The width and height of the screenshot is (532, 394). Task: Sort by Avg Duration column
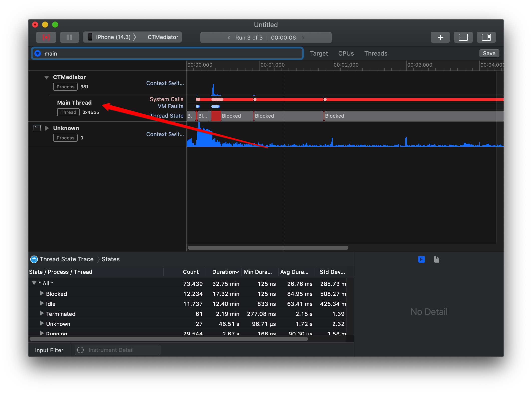[x=294, y=272]
